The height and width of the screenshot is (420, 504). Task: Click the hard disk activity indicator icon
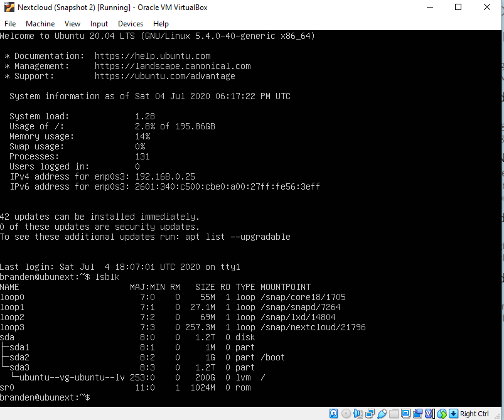coord(333,414)
